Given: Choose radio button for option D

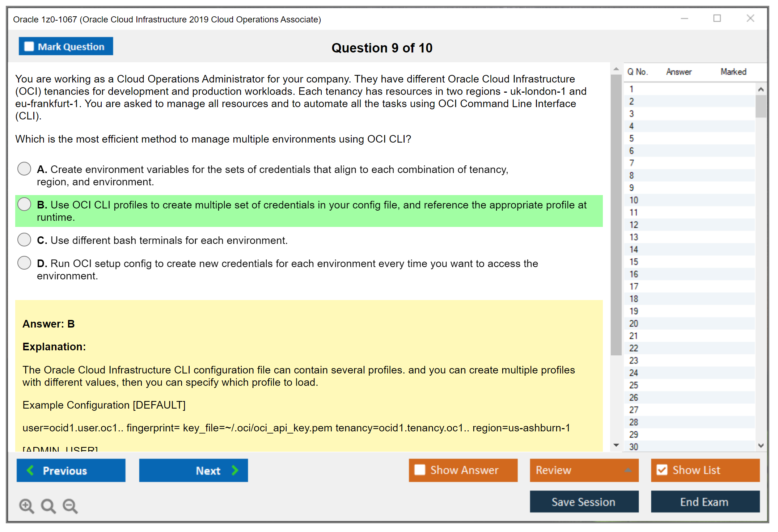Looking at the screenshot, I should click(x=24, y=263).
